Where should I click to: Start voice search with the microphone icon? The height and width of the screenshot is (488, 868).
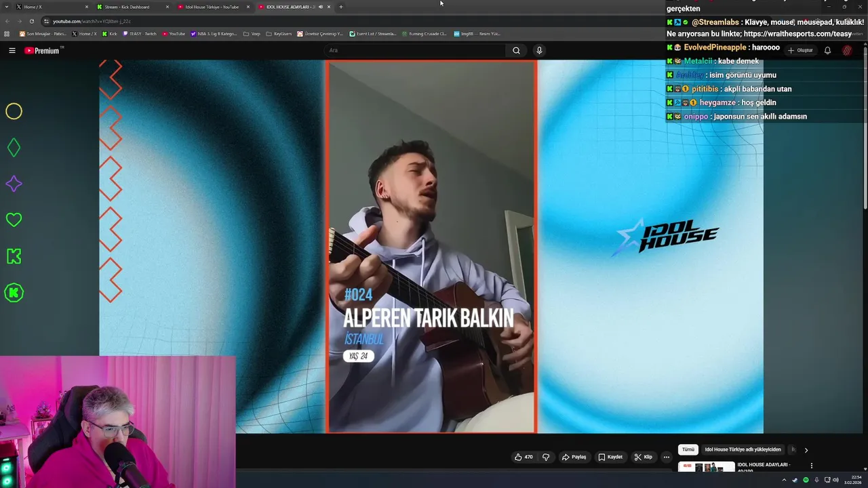pyautogui.click(x=539, y=50)
